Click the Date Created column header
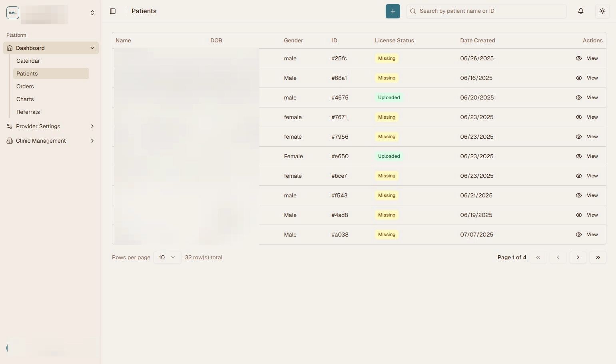 [478, 40]
